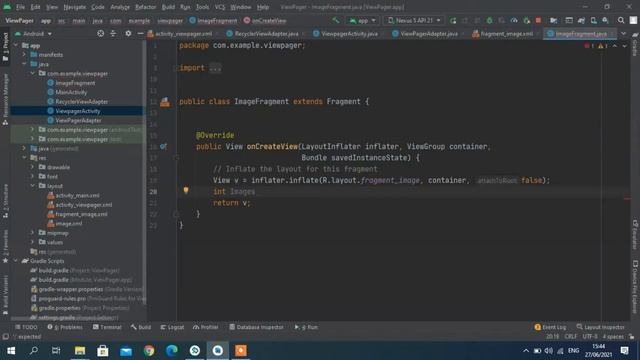
Task: Click onCreateView breadcrumb in navigation bar
Action: pyautogui.click(x=265, y=20)
